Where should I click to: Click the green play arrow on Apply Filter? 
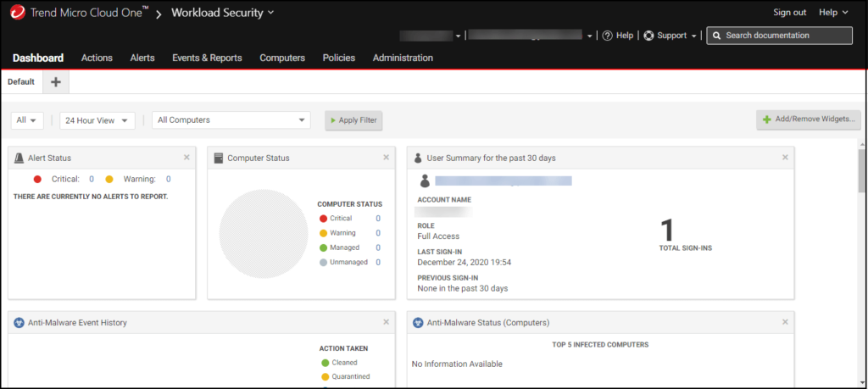[332, 120]
